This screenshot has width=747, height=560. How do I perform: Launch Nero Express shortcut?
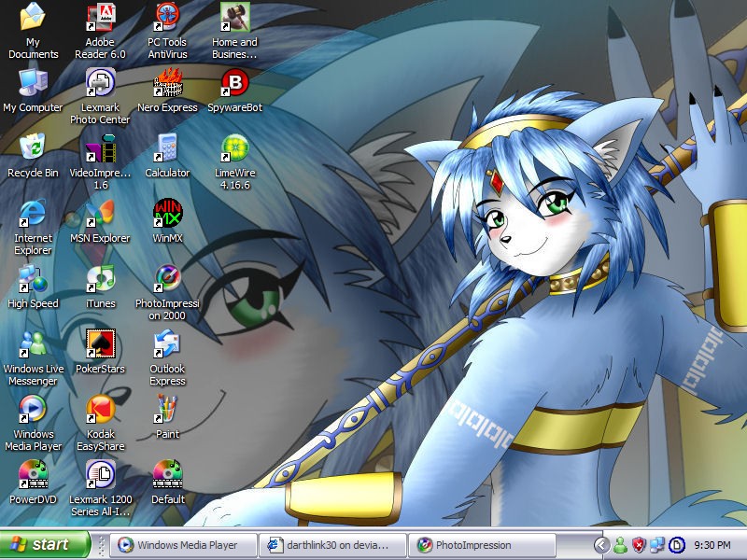coord(168,82)
